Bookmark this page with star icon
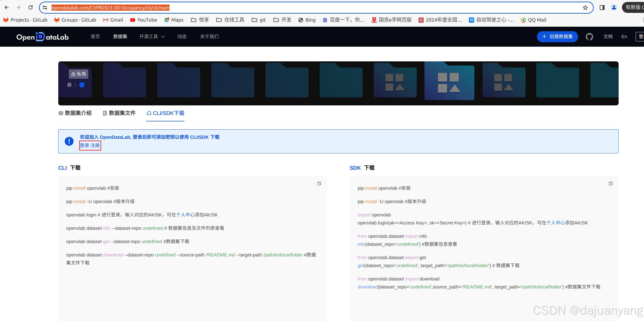This screenshot has width=644, height=321. click(x=585, y=7)
